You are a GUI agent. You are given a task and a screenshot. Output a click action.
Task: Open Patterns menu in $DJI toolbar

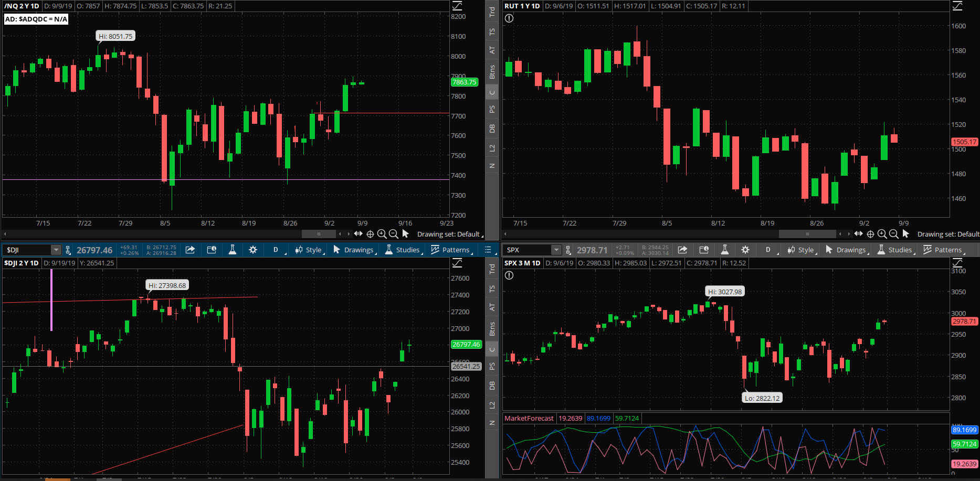pyautogui.click(x=452, y=250)
